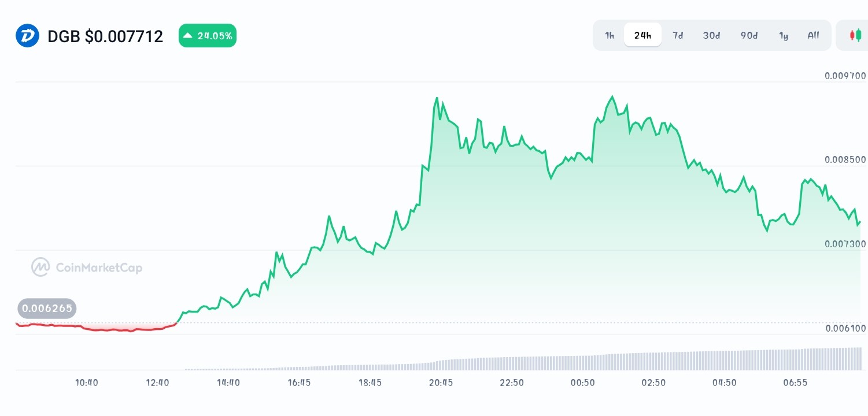Select the 1h time range tab
This screenshot has width=868, height=416.
tap(610, 35)
